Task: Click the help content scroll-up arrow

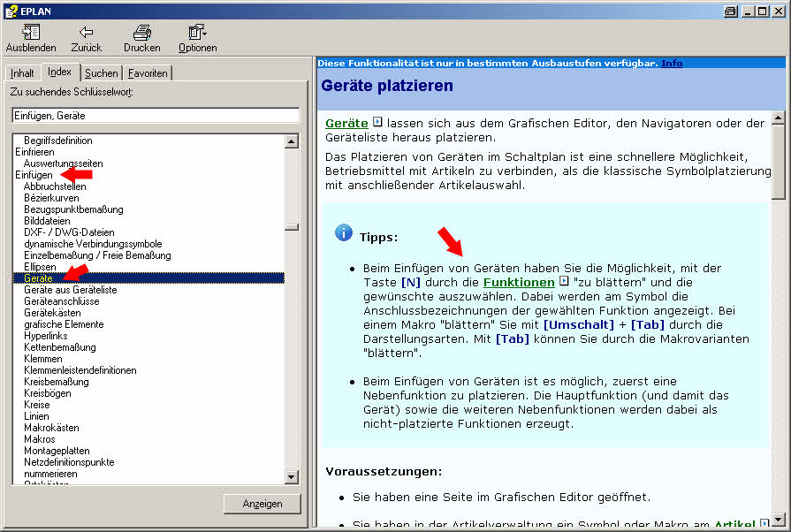Action: 779,118
